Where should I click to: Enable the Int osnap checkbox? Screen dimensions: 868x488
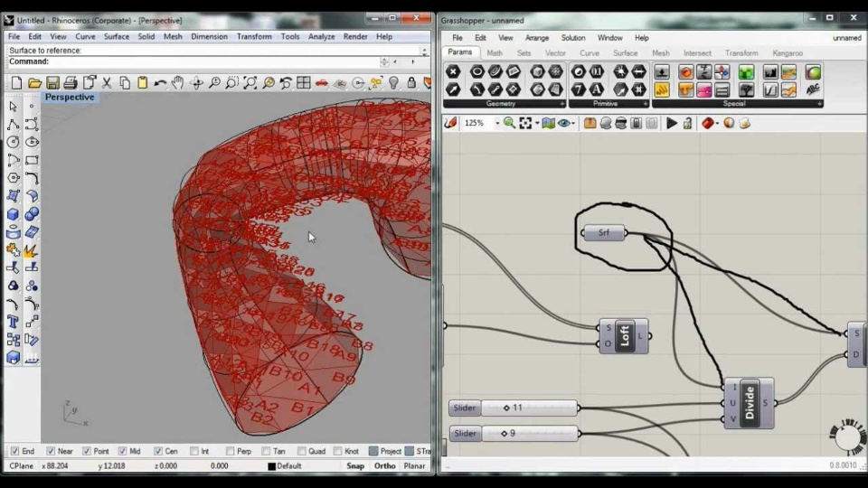[193, 452]
